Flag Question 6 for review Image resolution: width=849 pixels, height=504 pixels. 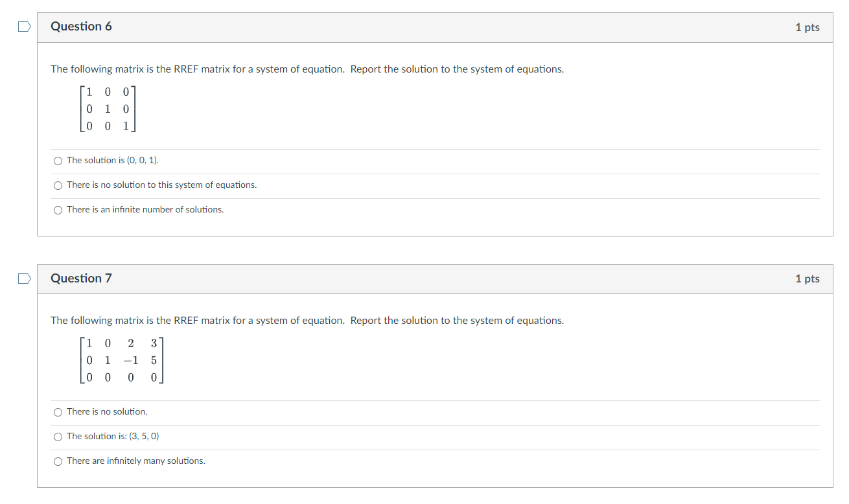point(23,27)
